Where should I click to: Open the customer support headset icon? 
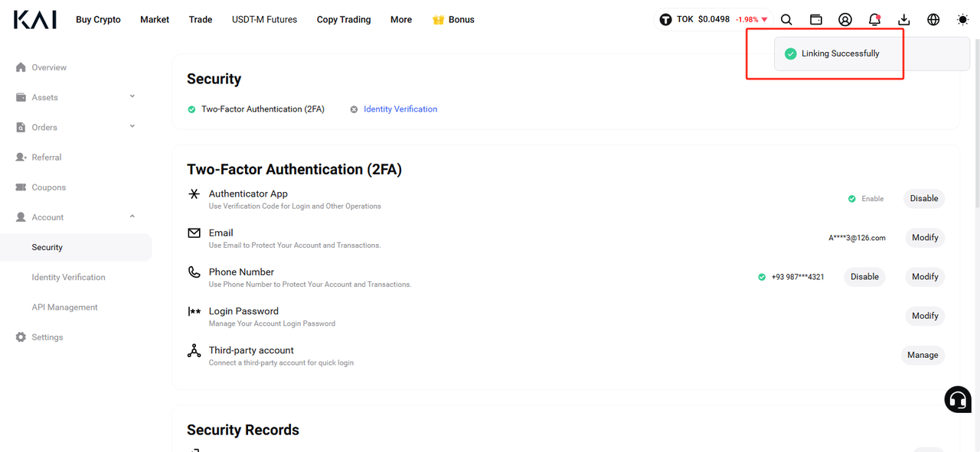(x=958, y=399)
